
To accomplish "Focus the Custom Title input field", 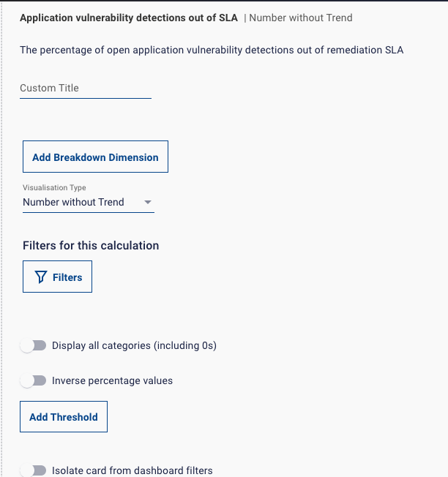I will (x=85, y=88).
